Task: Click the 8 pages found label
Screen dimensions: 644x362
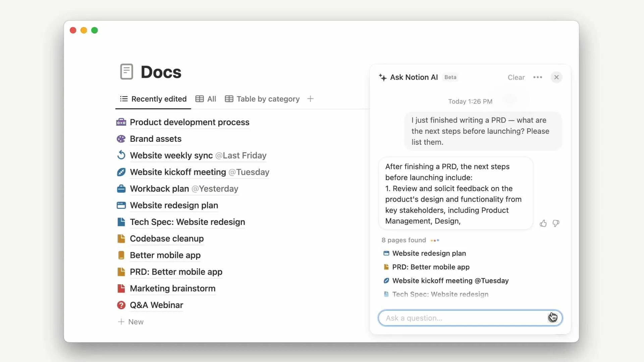Action: click(404, 240)
